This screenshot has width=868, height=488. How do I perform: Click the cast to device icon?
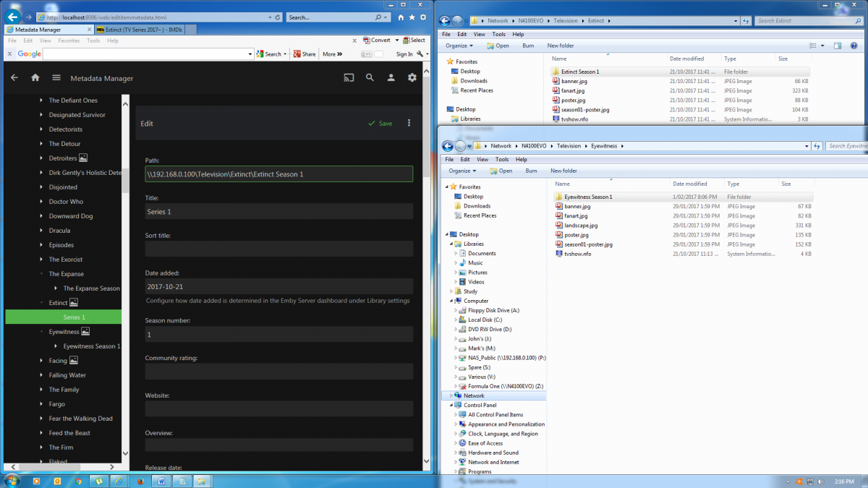(349, 78)
